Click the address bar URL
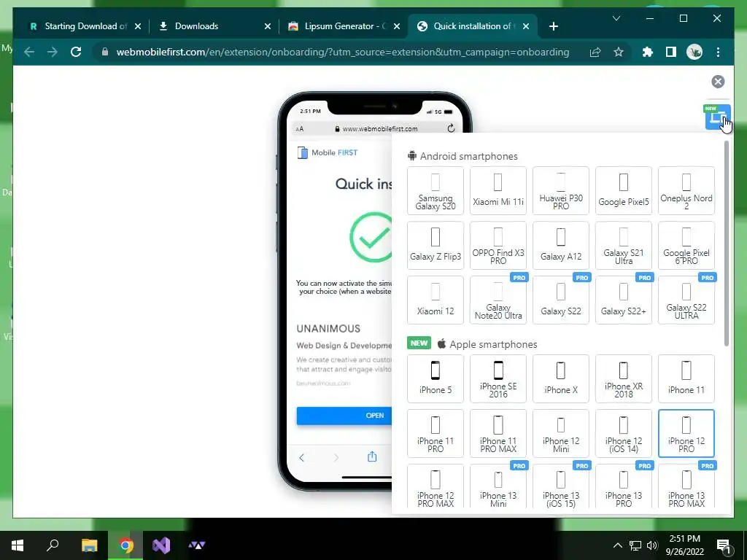The image size is (747, 560). point(343,52)
